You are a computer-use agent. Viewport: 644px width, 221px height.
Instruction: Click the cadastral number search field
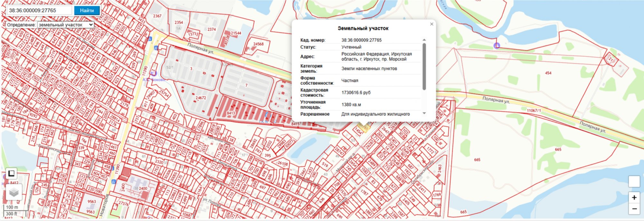coord(39,10)
